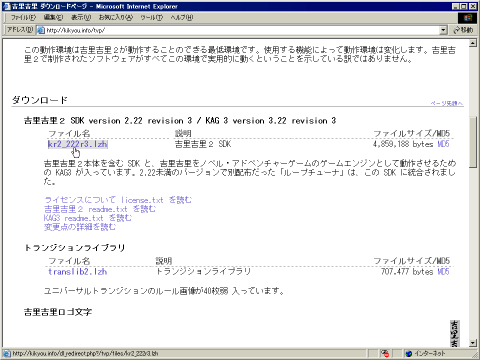Click the address bar URL field
The width and height of the screenshot is (480, 360).
[242, 30]
